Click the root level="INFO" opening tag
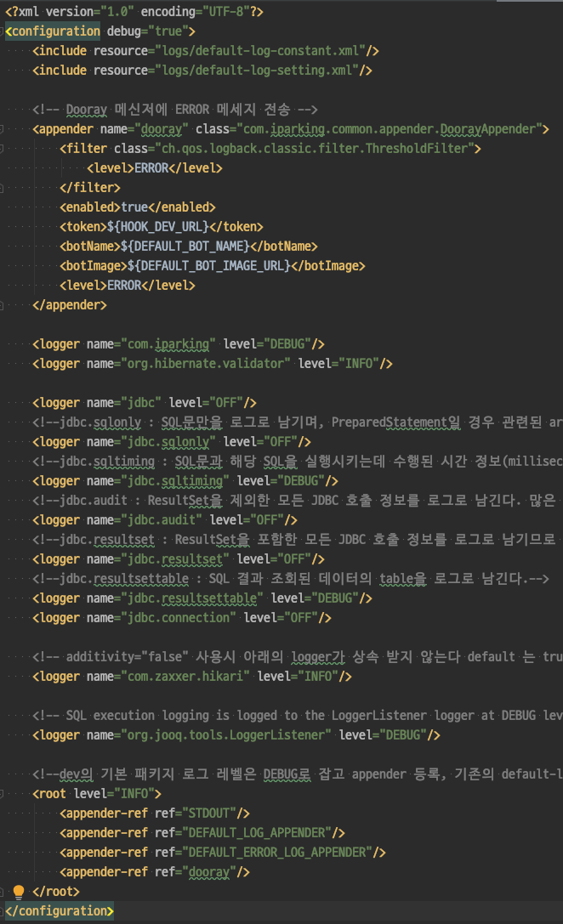The image size is (563, 924). (x=97, y=793)
